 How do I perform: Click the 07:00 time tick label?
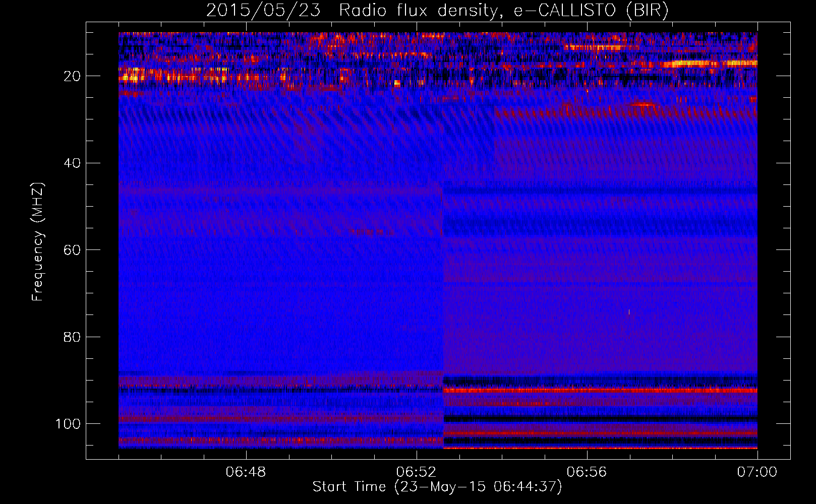point(757,472)
